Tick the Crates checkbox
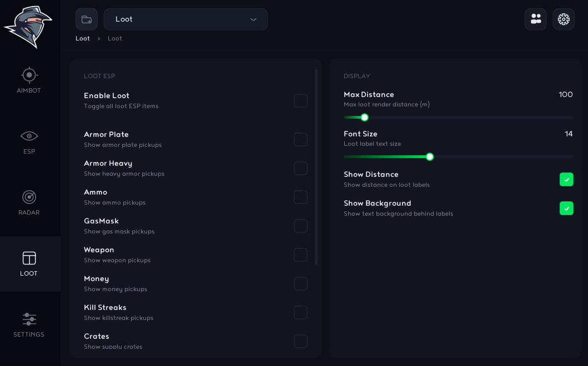Viewport: 588px width, 366px height. (x=301, y=341)
